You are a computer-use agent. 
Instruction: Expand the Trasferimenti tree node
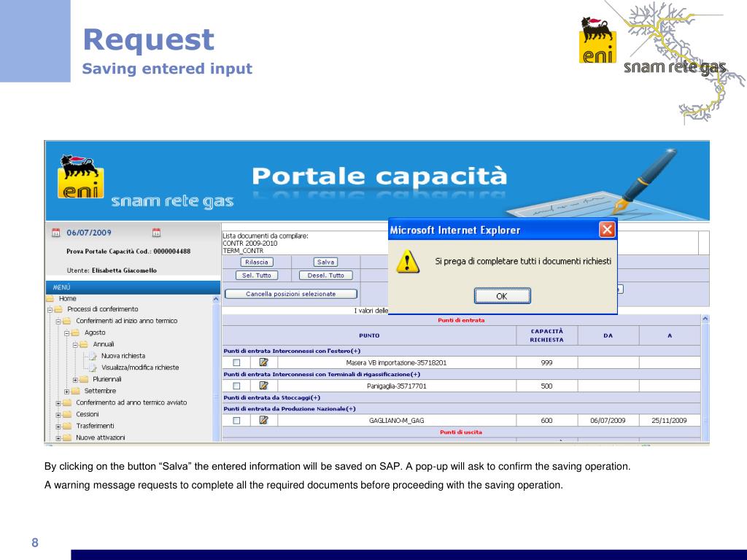tap(58, 427)
